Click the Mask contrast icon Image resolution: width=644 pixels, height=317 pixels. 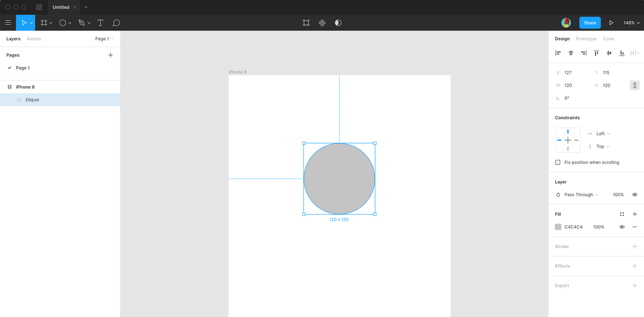[338, 23]
